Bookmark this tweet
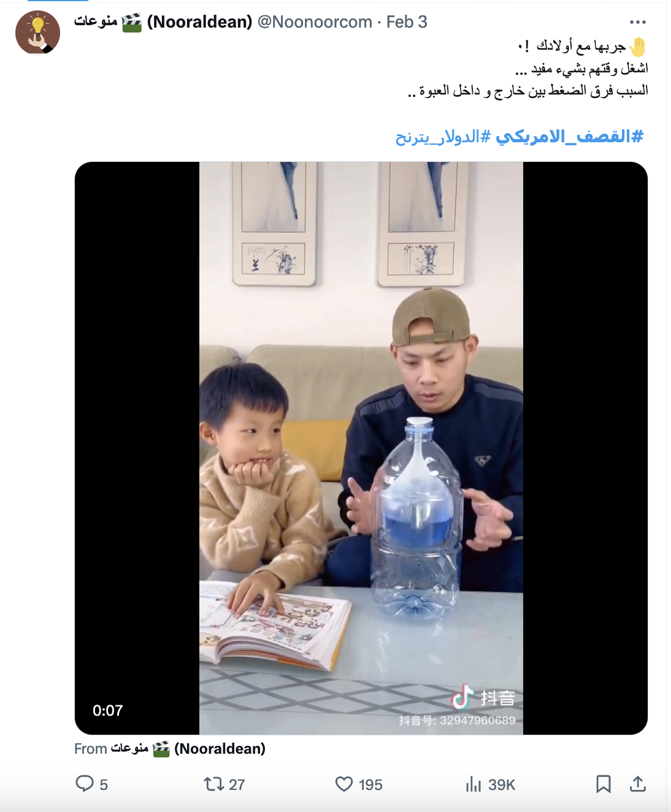The image size is (671, 812). 604,784
